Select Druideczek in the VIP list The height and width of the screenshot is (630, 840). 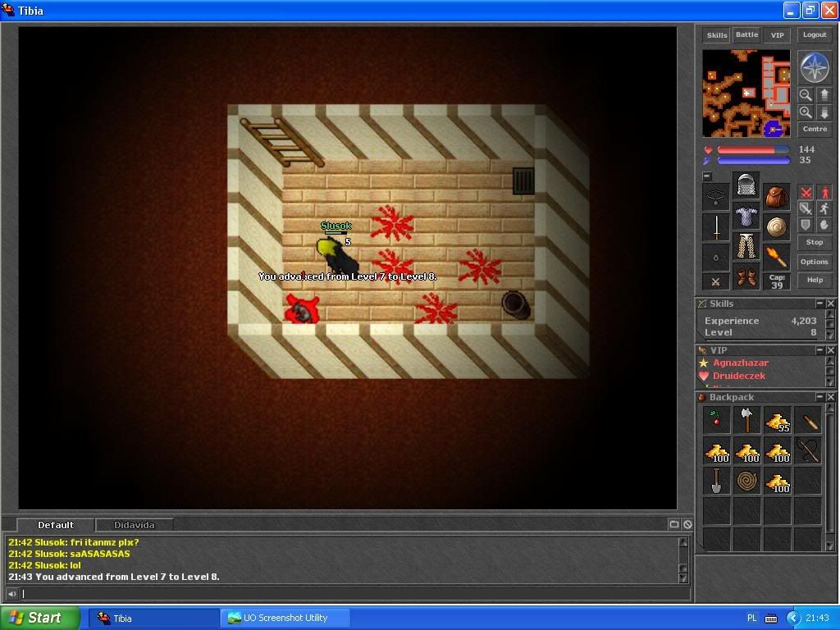(x=739, y=376)
